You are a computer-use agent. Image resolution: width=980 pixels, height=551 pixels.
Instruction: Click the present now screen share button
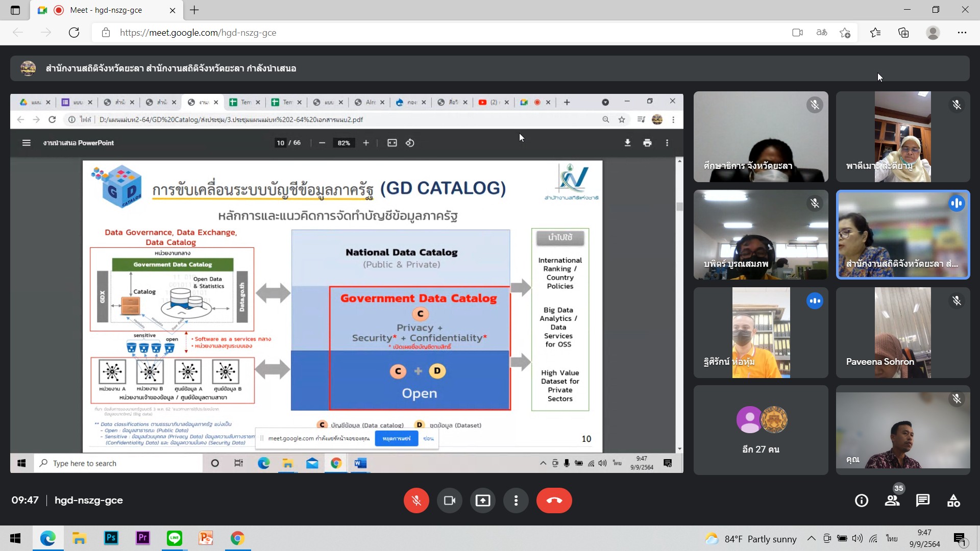(483, 500)
